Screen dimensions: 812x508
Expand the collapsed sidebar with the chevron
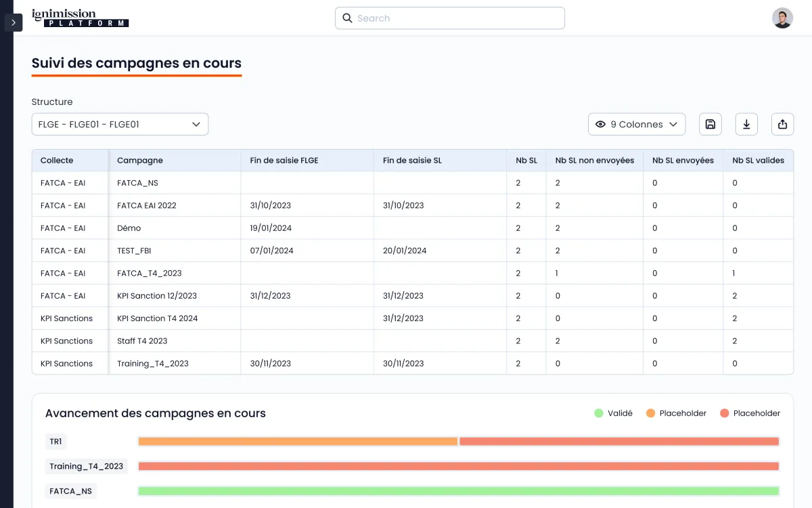(14, 22)
